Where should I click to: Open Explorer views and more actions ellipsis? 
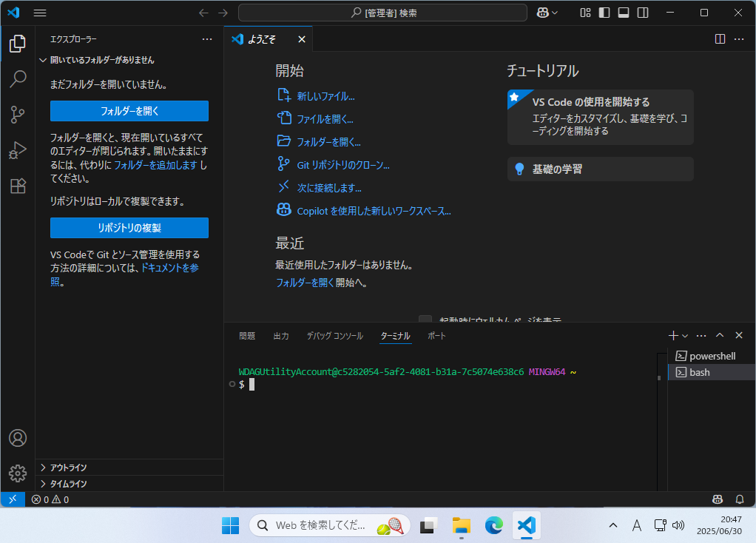coord(207,39)
